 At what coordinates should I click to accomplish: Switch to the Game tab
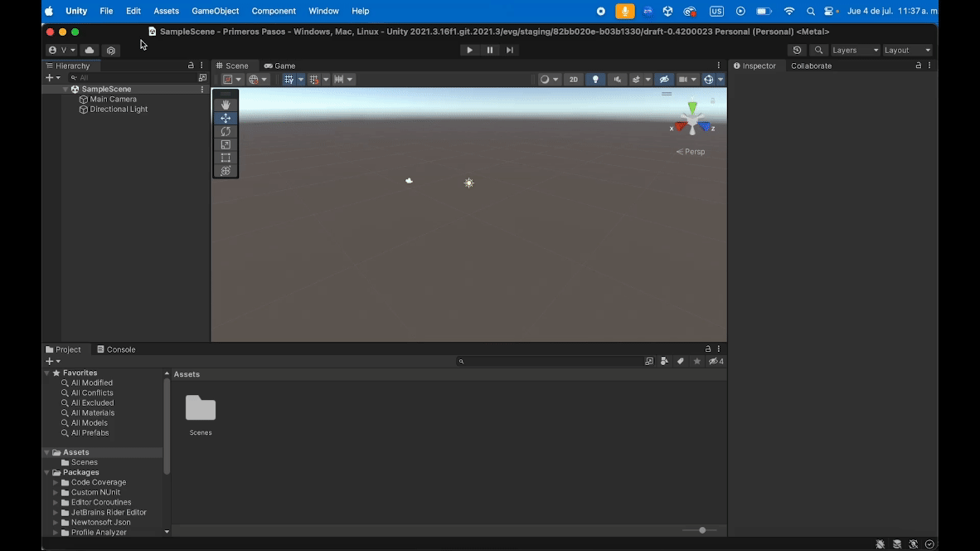(x=280, y=66)
